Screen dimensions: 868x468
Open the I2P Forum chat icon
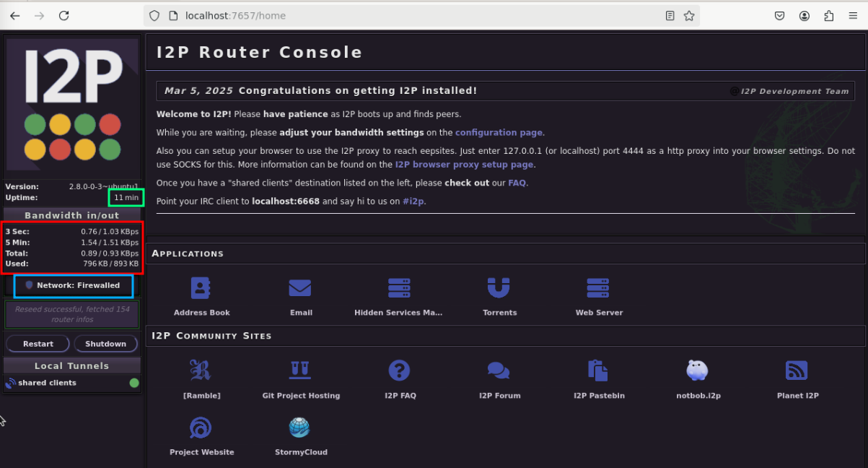tap(499, 370)
